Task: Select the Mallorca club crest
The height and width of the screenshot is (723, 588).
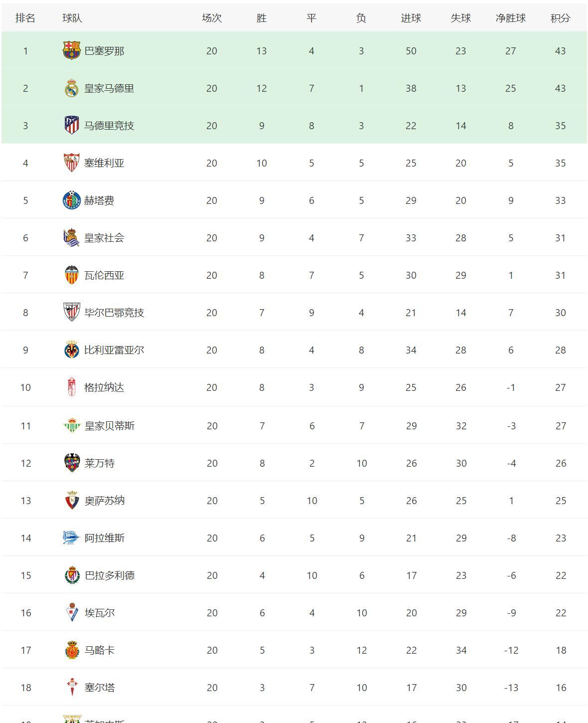Action: tap(72, 650)
